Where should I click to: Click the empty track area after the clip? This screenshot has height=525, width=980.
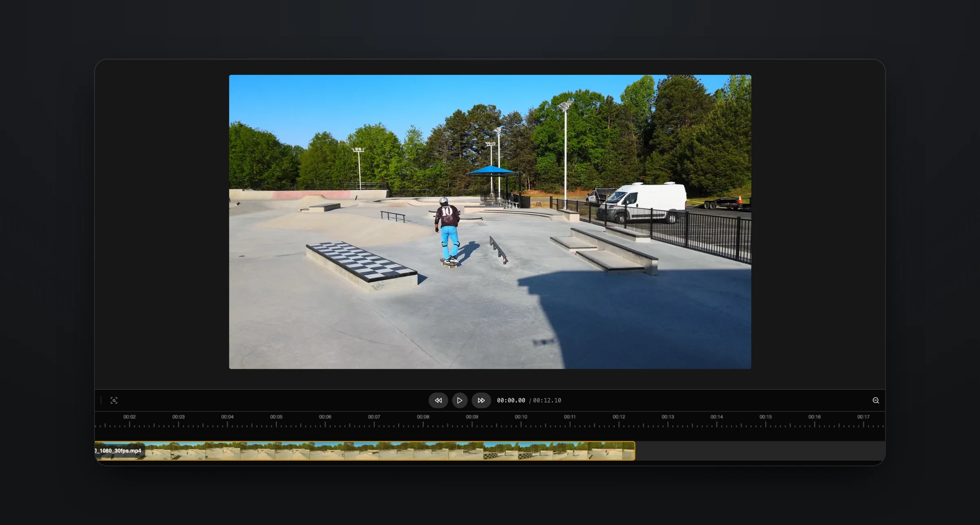(x=760, y=451)
